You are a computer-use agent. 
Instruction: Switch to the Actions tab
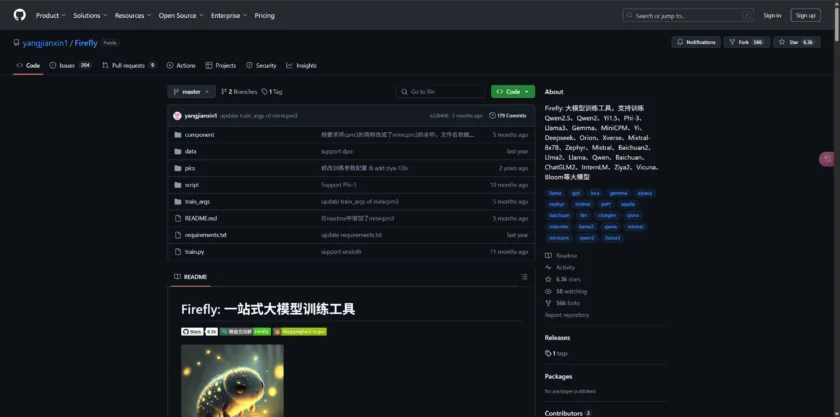(x=181, y=65)
